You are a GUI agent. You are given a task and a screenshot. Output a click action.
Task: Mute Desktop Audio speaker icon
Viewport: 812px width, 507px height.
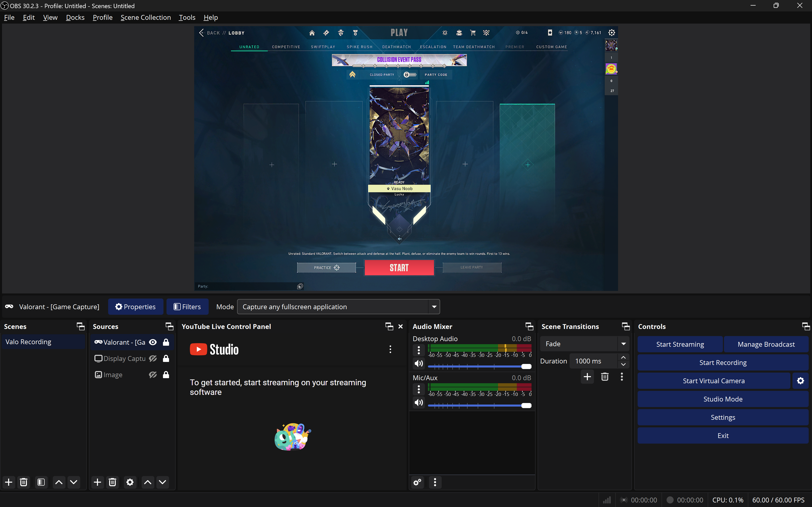(419, 363)
